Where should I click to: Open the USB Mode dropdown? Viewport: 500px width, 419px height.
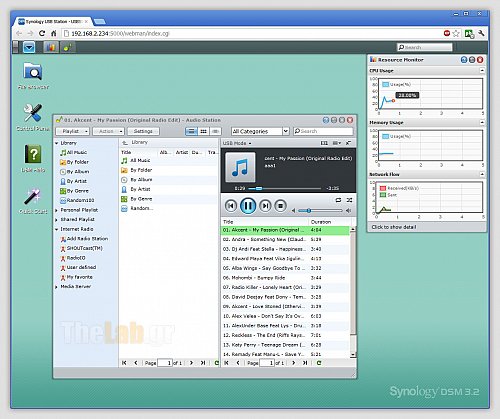pos(237,143)
